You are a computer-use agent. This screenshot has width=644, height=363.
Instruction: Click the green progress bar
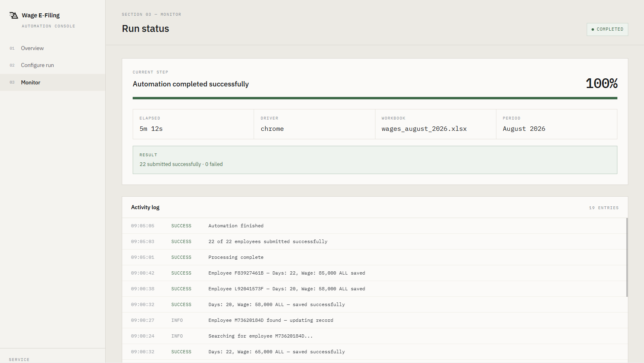pos(375,98)
